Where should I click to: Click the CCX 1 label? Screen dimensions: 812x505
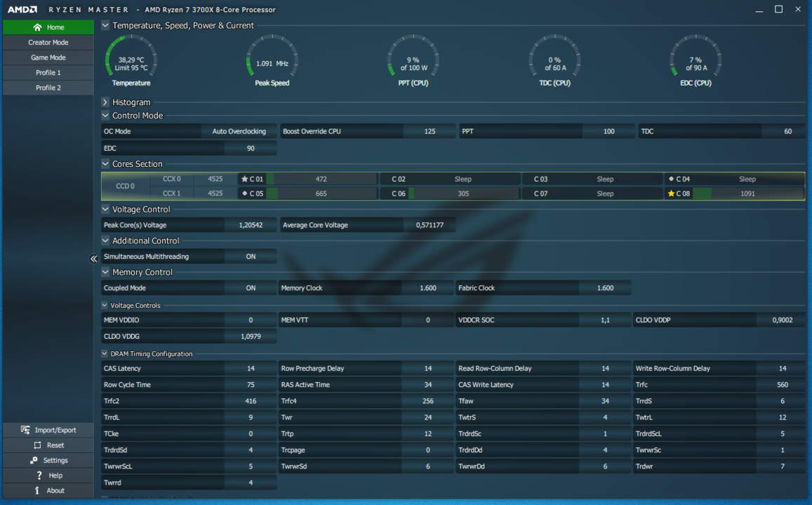coord(171,194)
